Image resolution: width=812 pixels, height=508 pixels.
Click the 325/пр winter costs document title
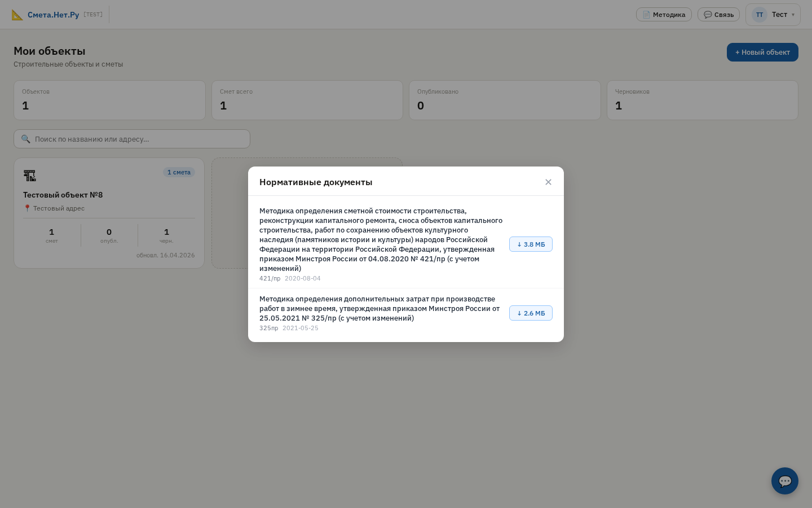click(x=379, y=308)
